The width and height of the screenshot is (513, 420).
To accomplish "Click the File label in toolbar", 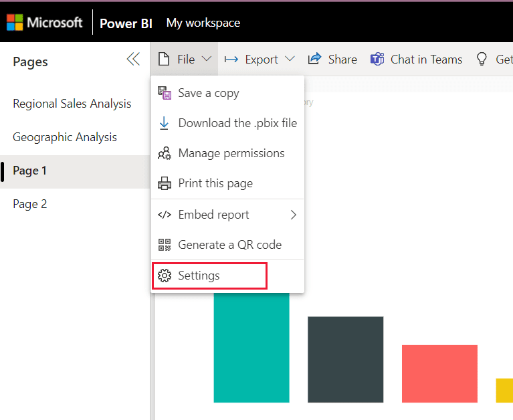I will pos(186,60).
